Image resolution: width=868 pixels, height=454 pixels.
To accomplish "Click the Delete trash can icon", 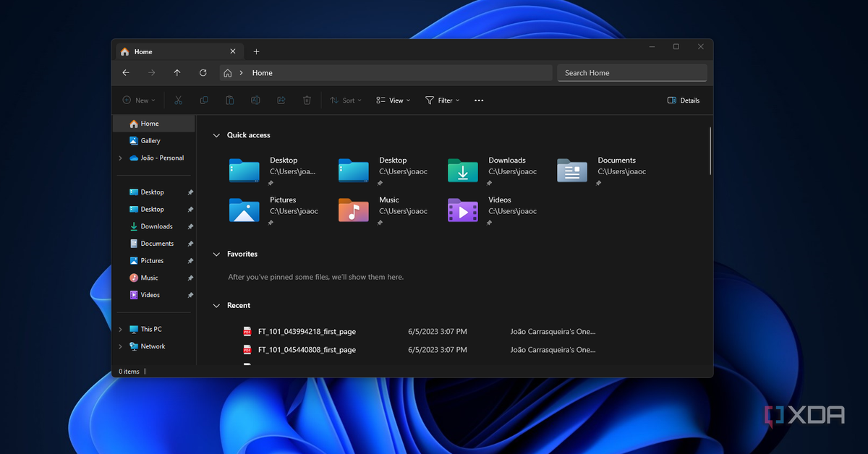I will click(x=307, y=100).
